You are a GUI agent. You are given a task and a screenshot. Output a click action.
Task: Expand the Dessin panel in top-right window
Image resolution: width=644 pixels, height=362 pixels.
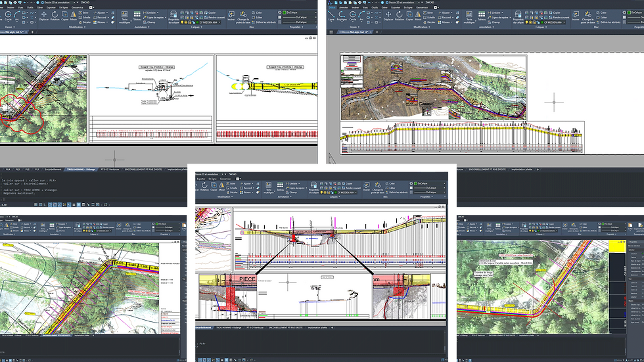pos(354,27)
